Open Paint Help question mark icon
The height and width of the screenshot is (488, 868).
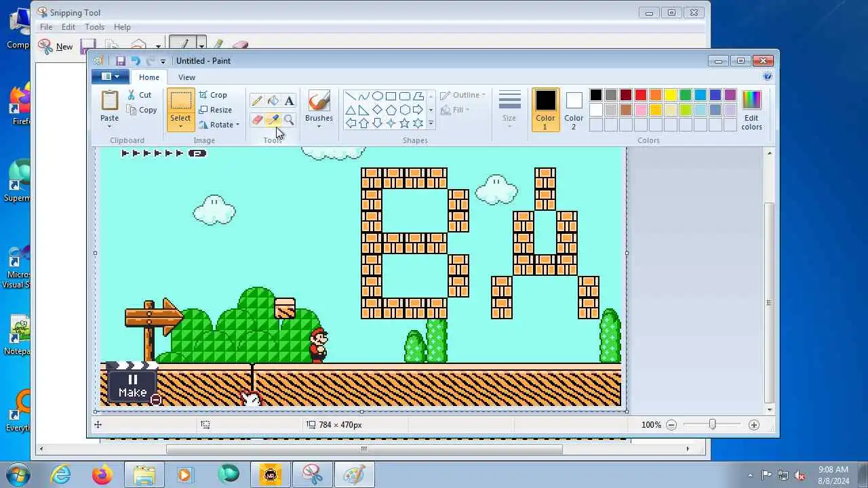coord(768,77)
